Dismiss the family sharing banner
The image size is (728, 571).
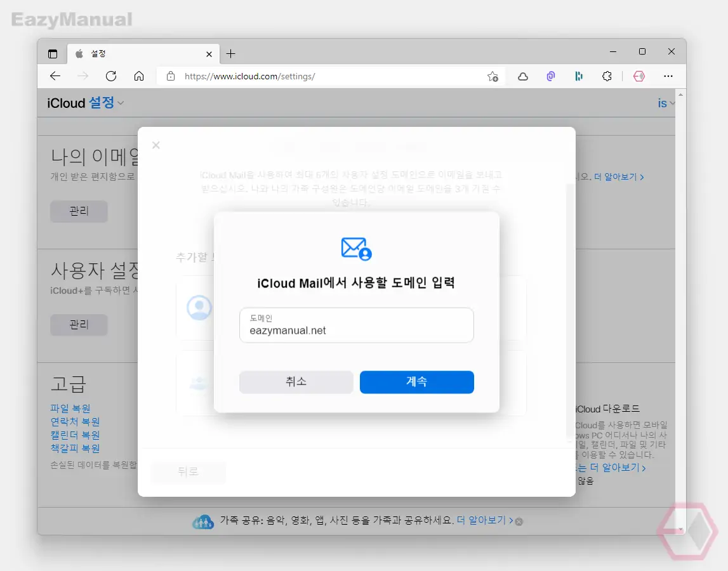(519, 522)
